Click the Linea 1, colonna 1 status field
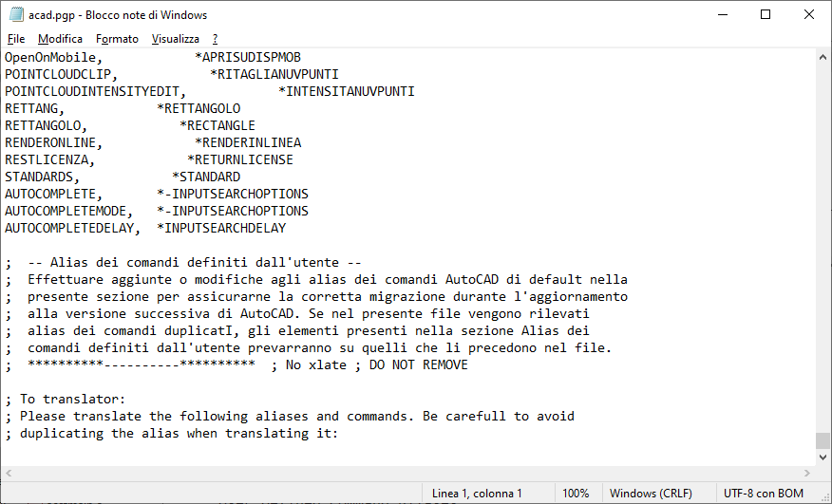832x504 pixels. (477, 494)
